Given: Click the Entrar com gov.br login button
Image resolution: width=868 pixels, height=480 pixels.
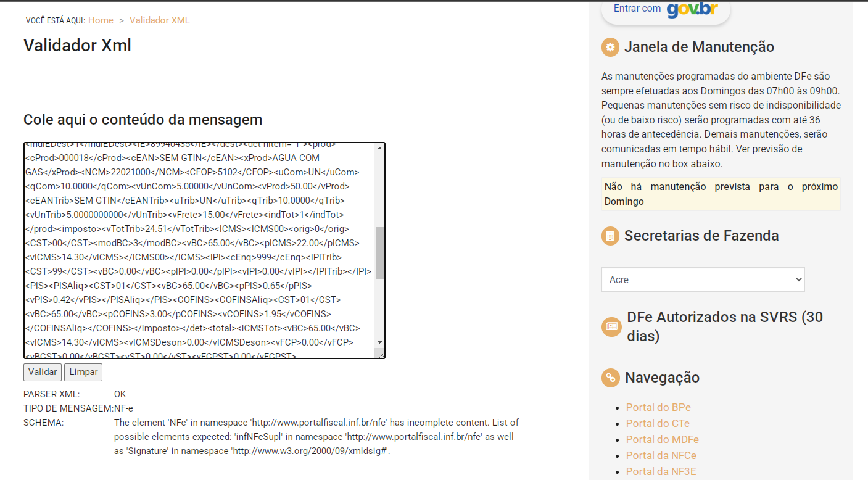Looking at the screenshot, I should tap(666, 10).
